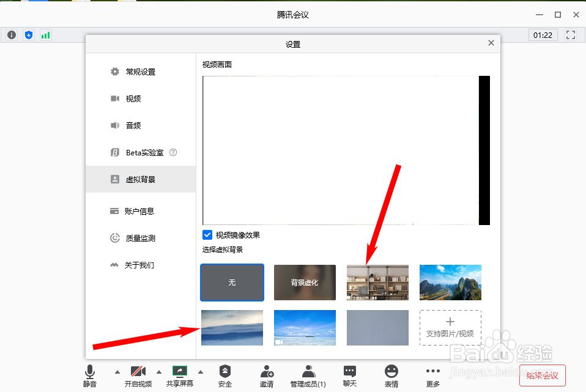Close the 设置 dialog
Screen dimensions: 586x392
491,43
